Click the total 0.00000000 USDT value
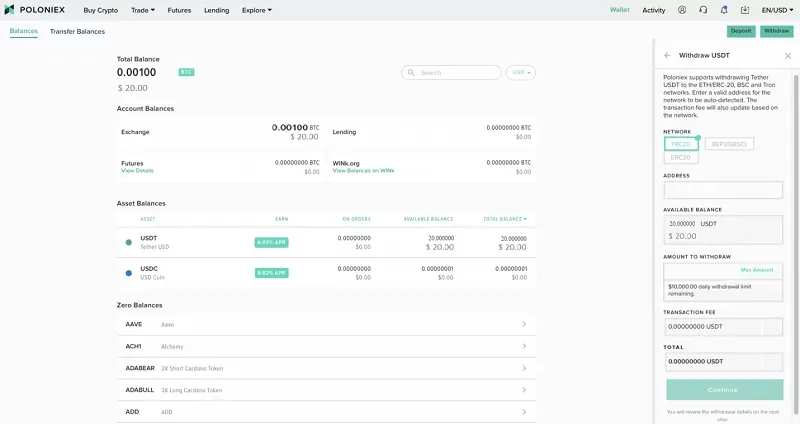 point(695,361)
